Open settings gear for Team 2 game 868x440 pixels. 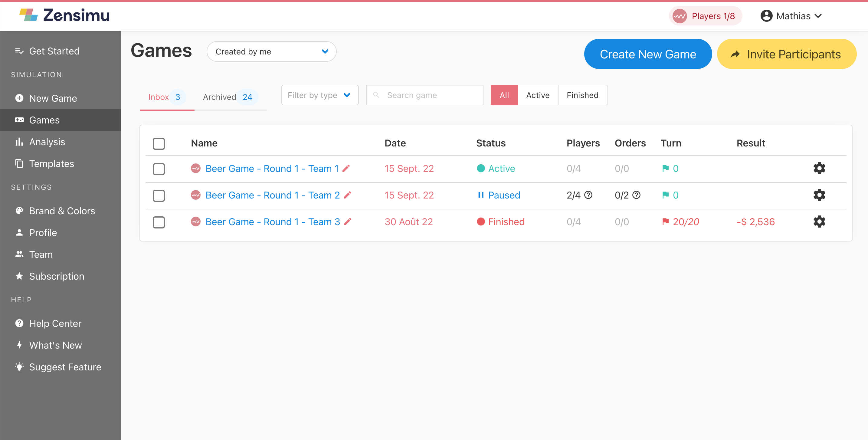819,195
